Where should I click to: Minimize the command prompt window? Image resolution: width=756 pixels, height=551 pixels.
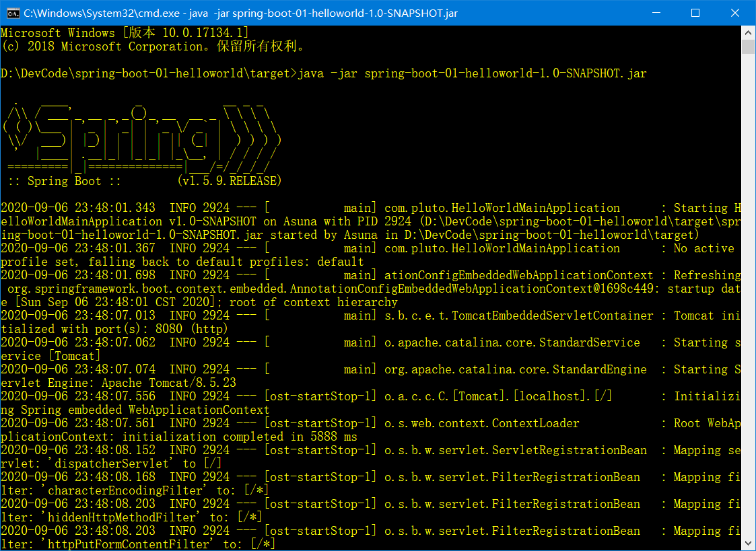pos(656,13)
